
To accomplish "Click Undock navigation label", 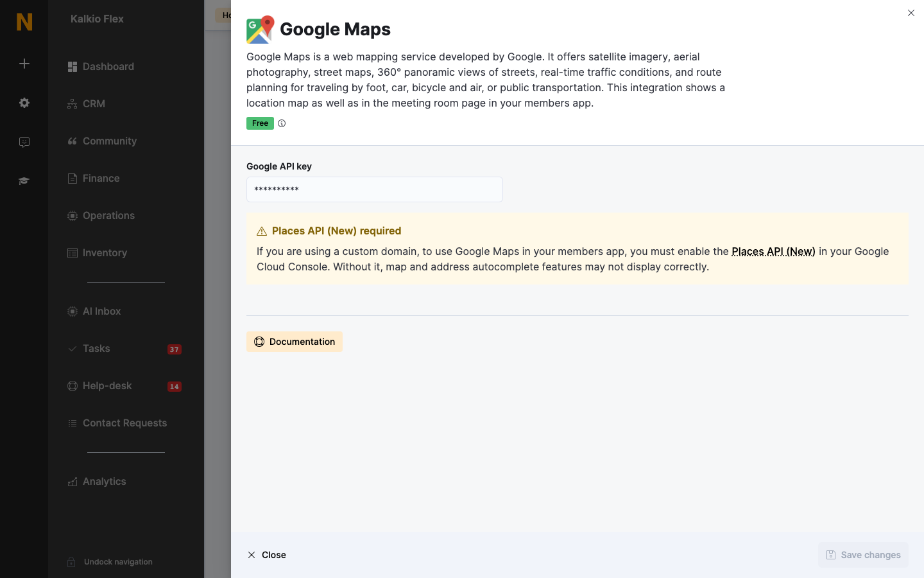I will [118, 562].
